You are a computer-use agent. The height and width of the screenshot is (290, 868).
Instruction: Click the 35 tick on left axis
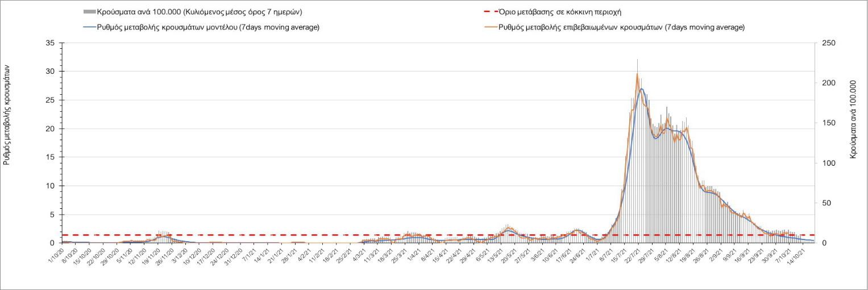[50, 43]
